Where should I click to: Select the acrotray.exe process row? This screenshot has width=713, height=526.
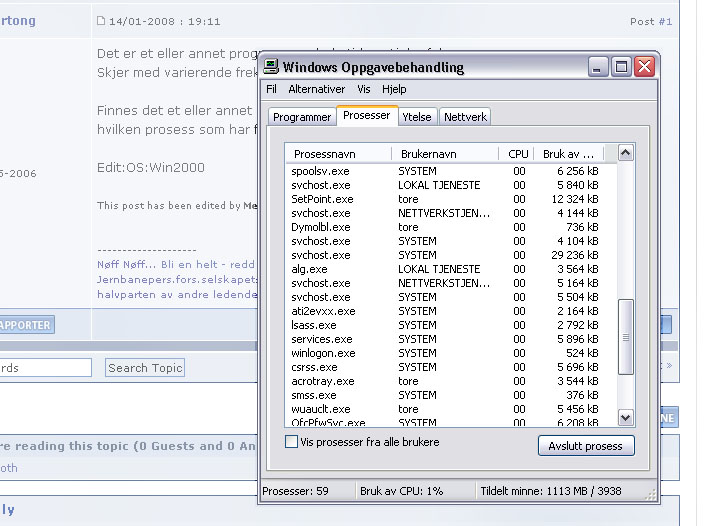pyautogui.click(x=451, y=381)
